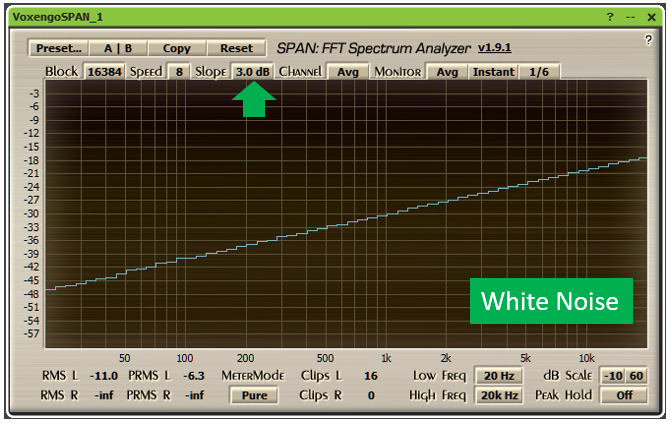Screen dimensions: 671x423
Task: Adjust dB Scale upper value -10
Action: click(x=613, y=375)
